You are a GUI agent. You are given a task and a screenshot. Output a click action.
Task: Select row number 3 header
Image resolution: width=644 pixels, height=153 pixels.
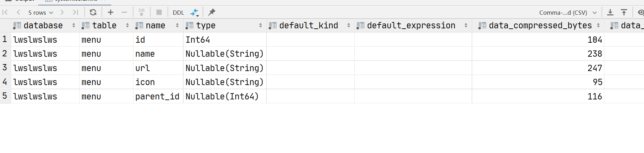point(5,67)
